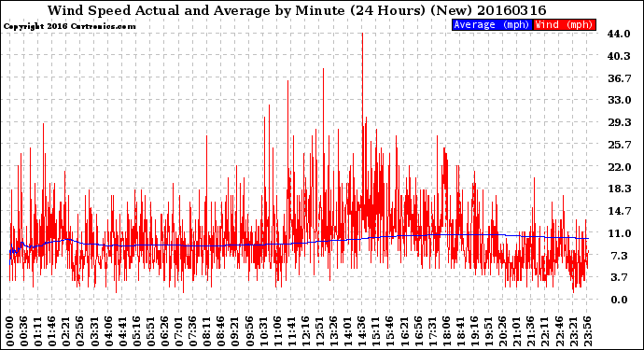Click the red Wind (mph) legend label
Viewport: 644px width, 350px height.
[x=565, y=24]
